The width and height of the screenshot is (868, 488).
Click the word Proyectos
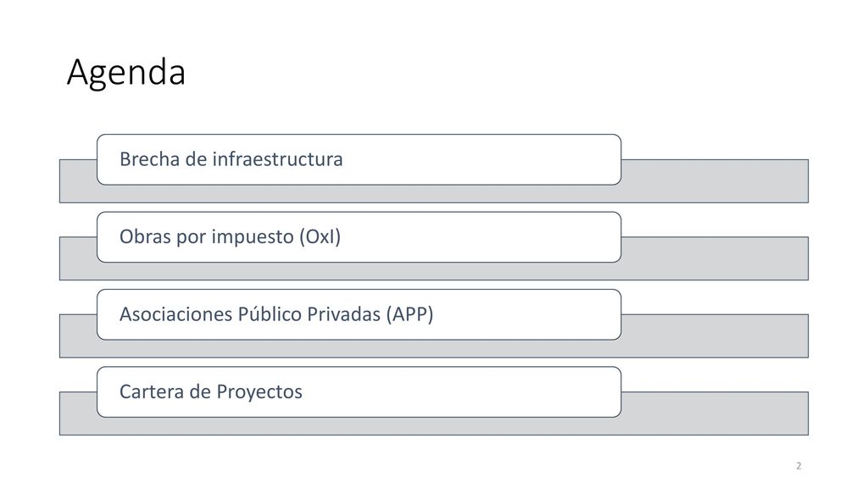coord(259,392)
